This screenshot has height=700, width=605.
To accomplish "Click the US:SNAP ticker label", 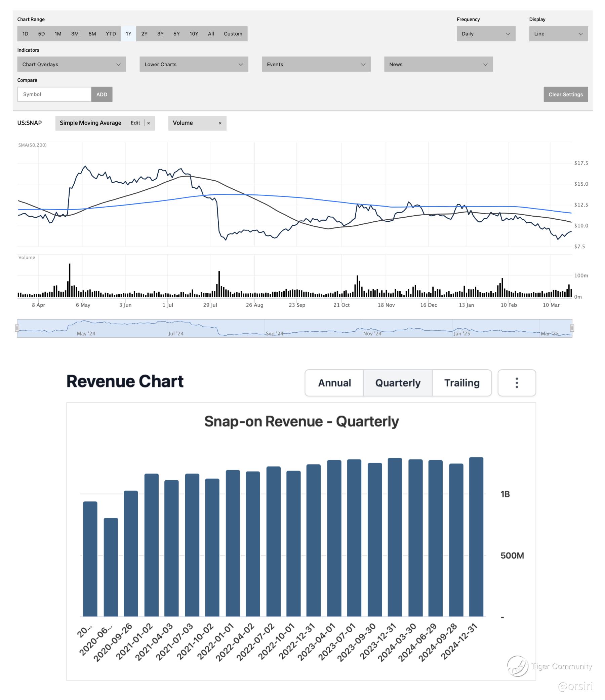I will pos(30,123).
